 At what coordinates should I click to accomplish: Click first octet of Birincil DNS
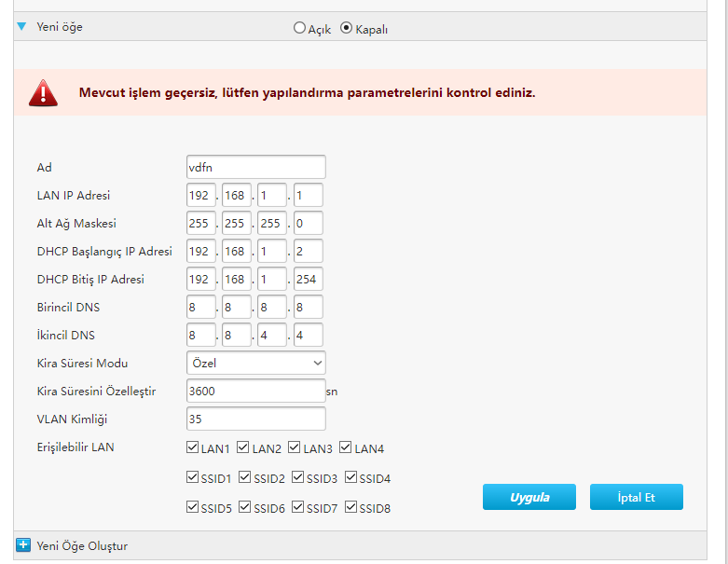point(201,307)
